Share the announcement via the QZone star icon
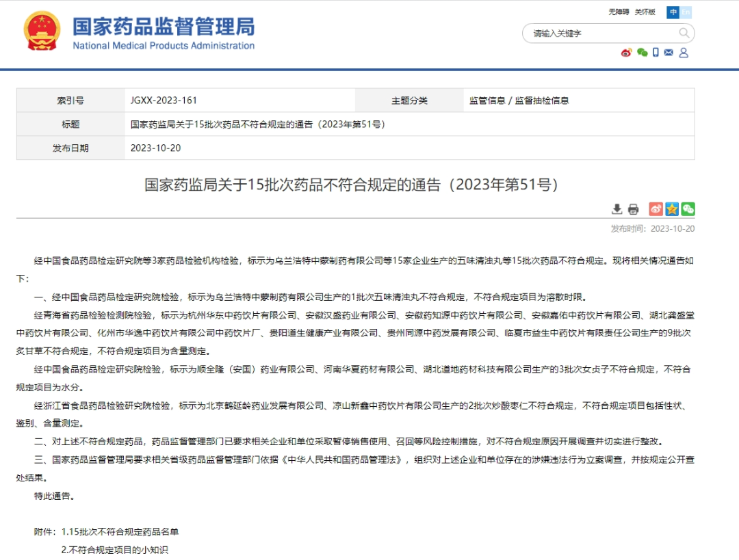739x560 pixels. tap(671, 208)
